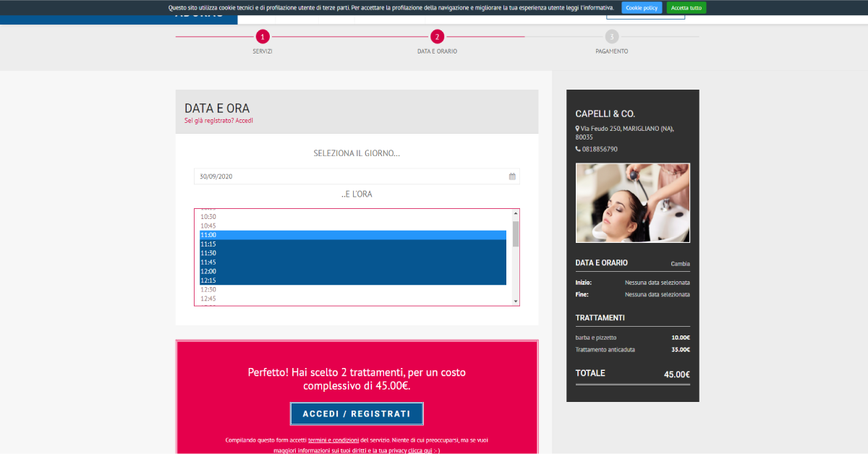Image resolution: width=868 pixels, height=454 pixels.
Task: Select the 11:00 time slot
Action: 353,235
